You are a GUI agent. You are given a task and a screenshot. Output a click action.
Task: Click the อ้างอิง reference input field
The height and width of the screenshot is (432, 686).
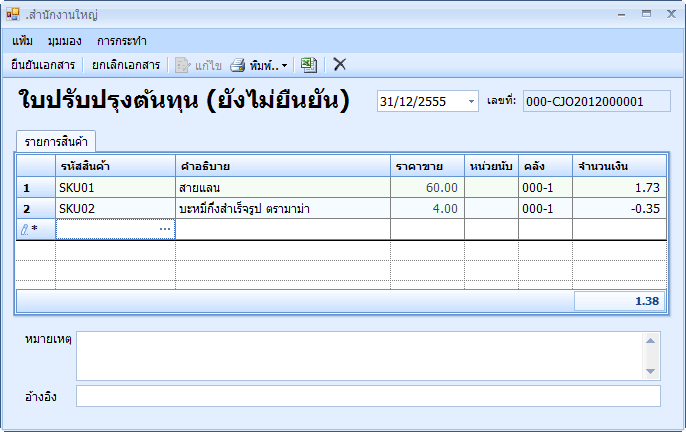pos(368,397)
